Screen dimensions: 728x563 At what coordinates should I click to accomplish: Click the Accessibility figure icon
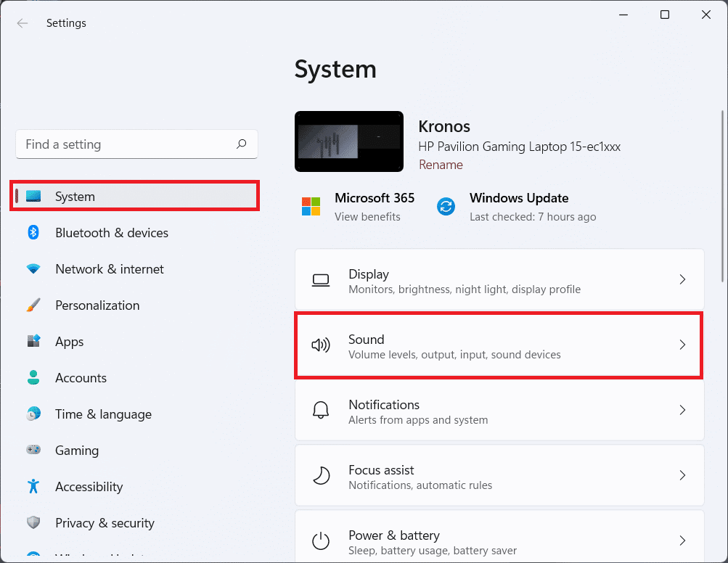pos(33,486)
